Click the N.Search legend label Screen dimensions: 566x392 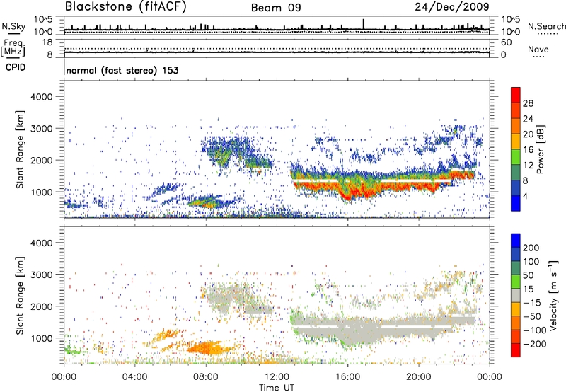[546, 26]
